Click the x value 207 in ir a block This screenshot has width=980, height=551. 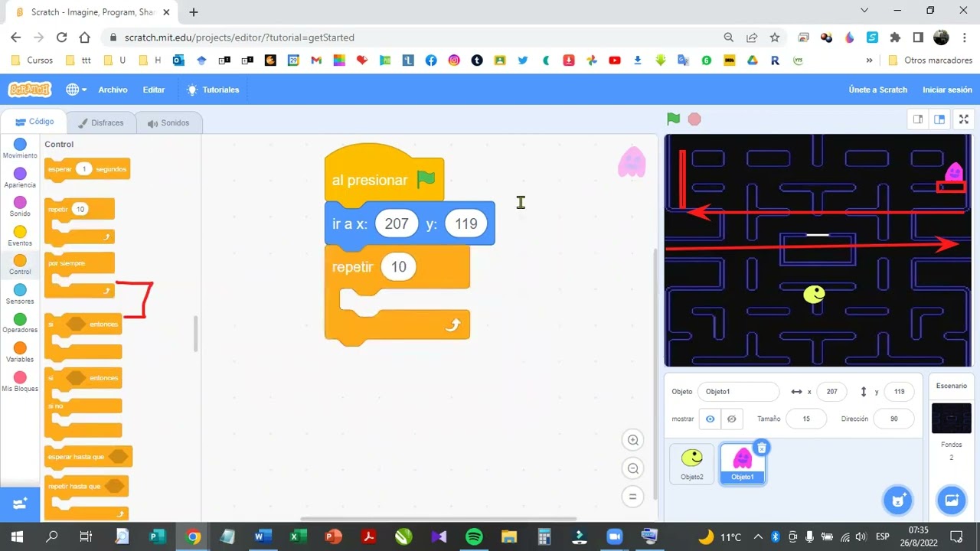coord(397,223)
